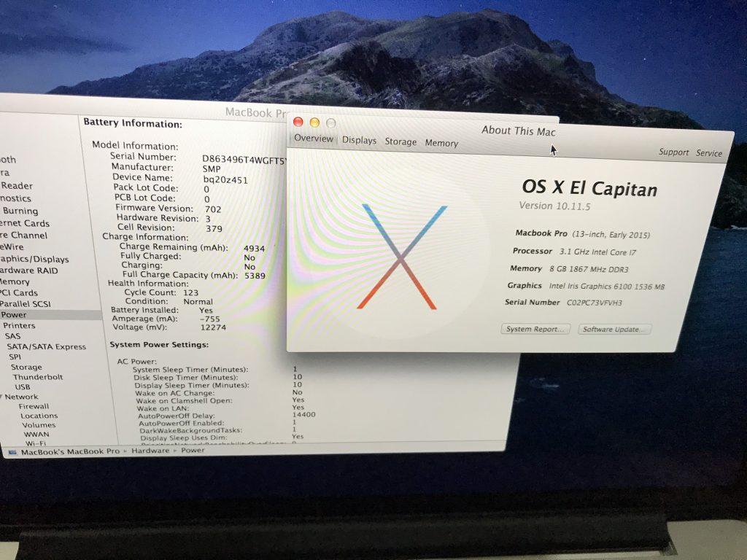Select SAS in the sidebar
The width and height of the screenshot is (747, 560).
point(13,336)
